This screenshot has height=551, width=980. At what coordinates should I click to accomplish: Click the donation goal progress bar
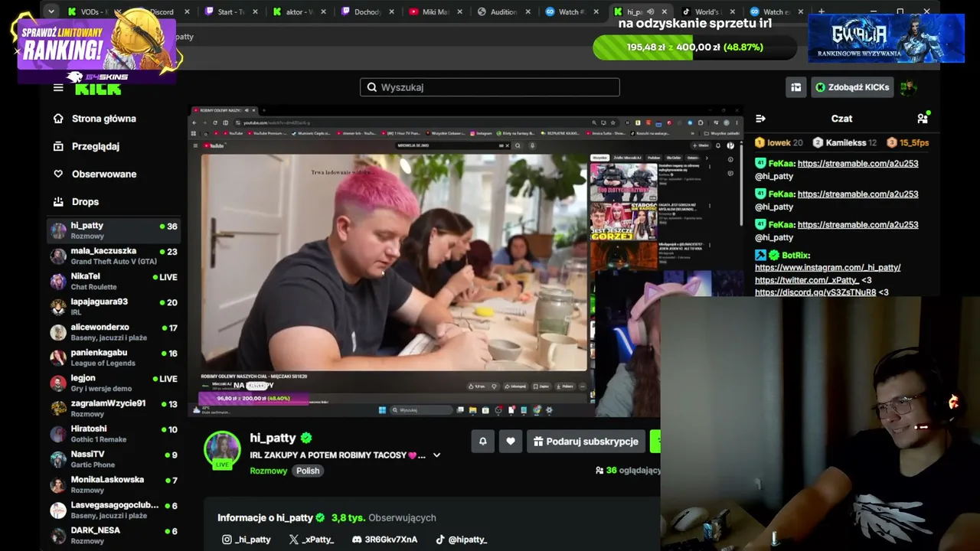pyautogui.click(x=694, y=47)
